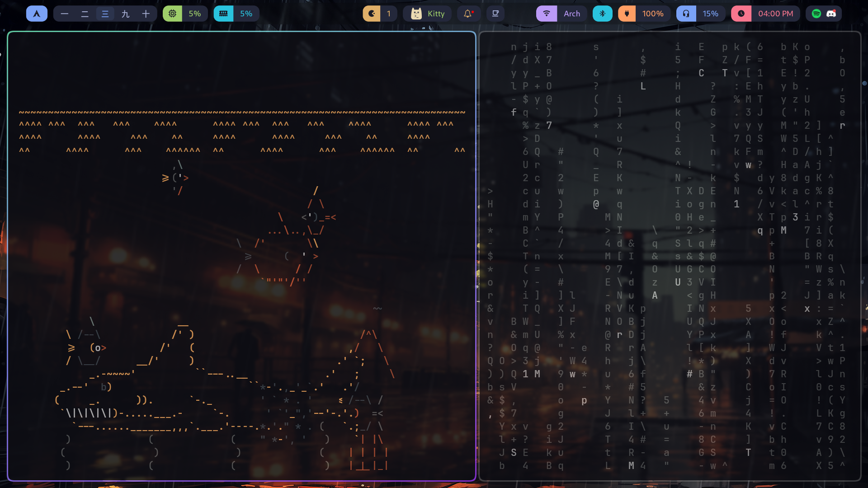The height and width of the screenshot is (488, 868).
Task: Click the memory RAM module icon
Action: (x=223, y=14)
